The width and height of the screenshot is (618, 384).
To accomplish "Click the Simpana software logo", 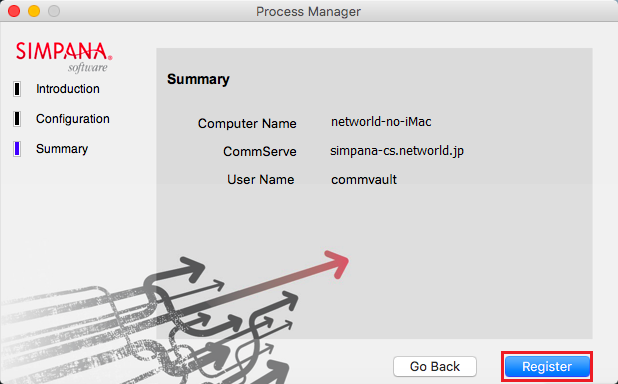I will tap(64, 57).
